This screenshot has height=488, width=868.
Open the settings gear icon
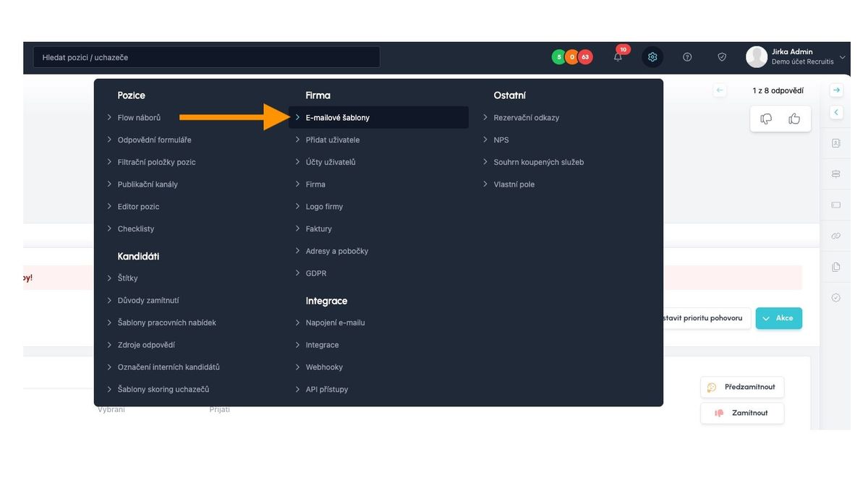coord(652,57)
